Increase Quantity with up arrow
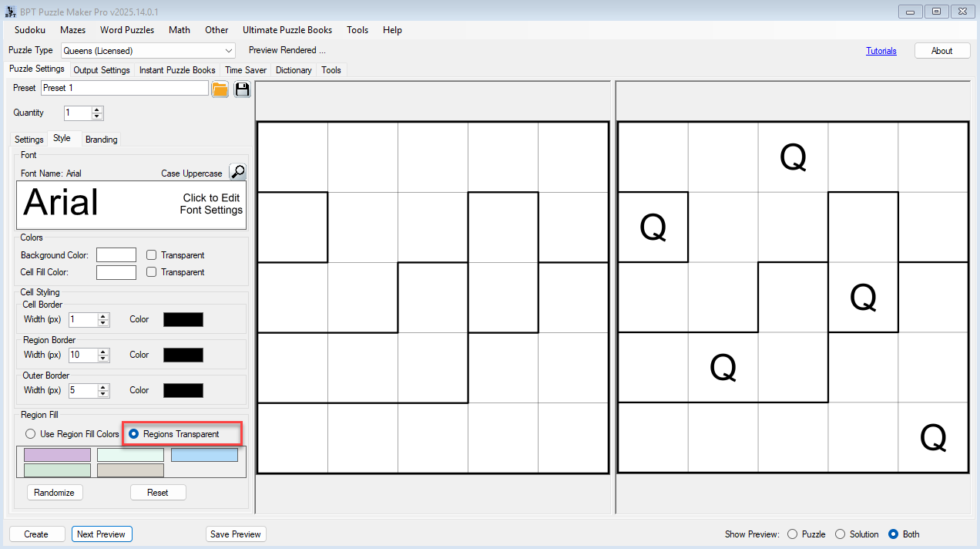The height and width of the screenshot is (549, 980). click(x=97, y=109)
